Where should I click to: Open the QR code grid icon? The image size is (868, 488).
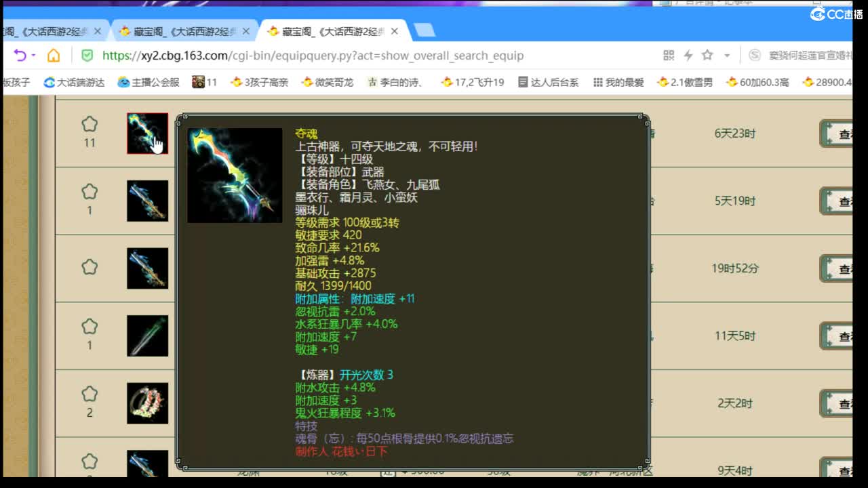pos(669,56)
